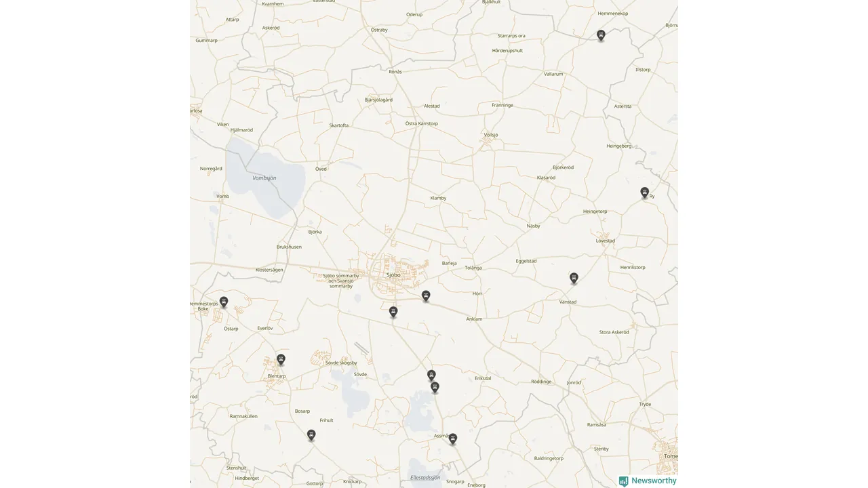Click the upper marker west of Eriksdal

(x=431, y=375)
